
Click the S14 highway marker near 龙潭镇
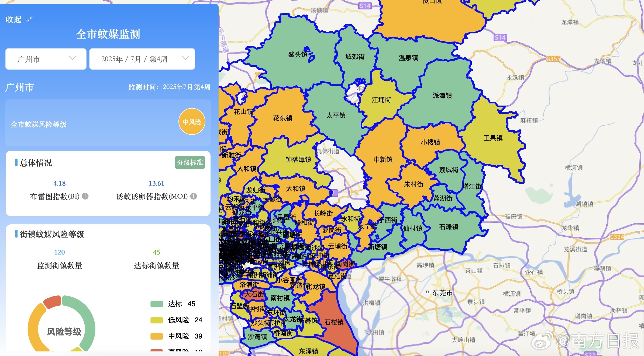(x=500, y=37)
